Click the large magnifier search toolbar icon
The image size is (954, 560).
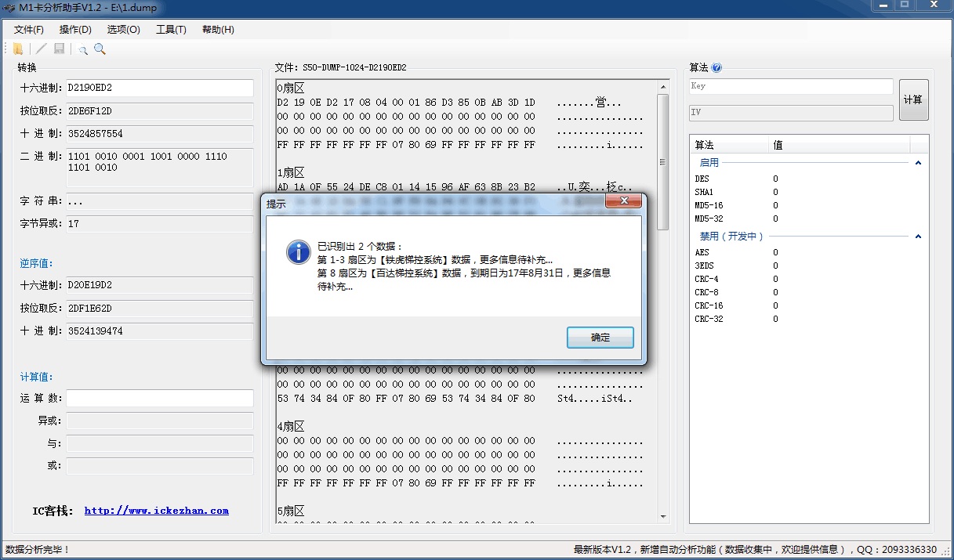[x=100, y=49]
